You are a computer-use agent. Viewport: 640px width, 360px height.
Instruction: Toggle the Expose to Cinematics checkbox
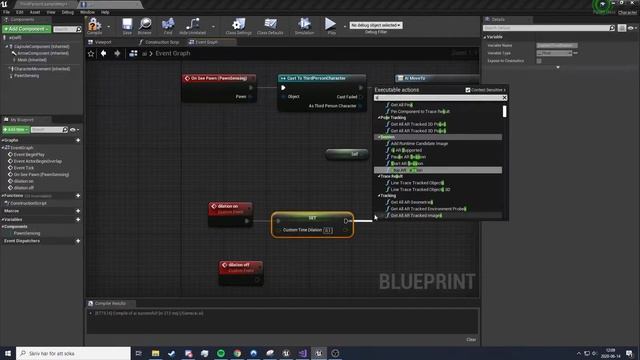pos(539,61)
